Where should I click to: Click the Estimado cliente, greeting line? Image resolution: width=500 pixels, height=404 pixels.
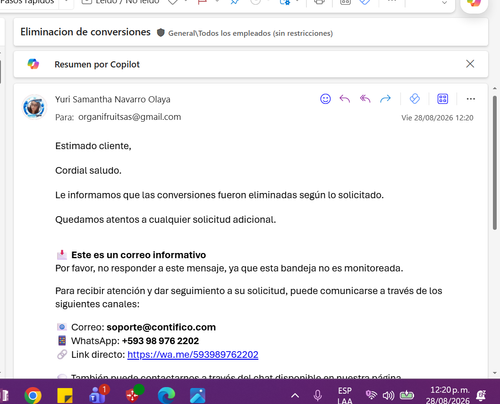coord(93,146)
